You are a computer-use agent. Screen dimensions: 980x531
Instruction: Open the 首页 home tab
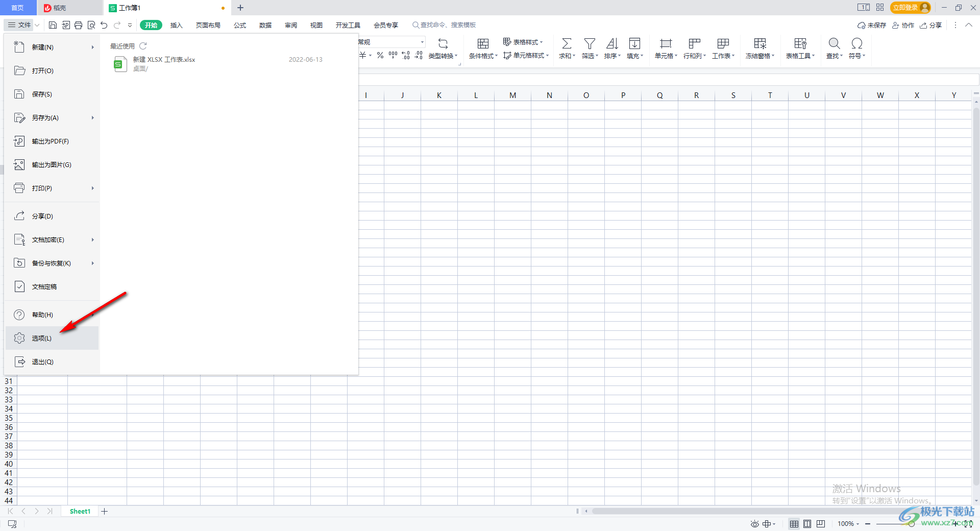(18, 8)
